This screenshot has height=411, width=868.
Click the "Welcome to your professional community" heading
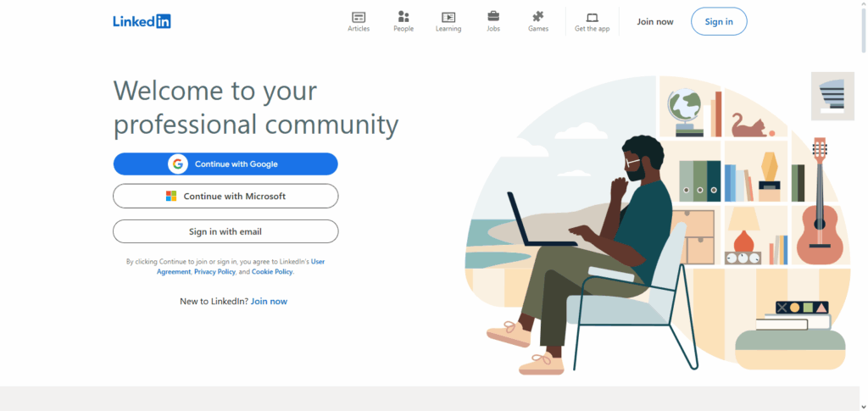(x=256, y=107)
